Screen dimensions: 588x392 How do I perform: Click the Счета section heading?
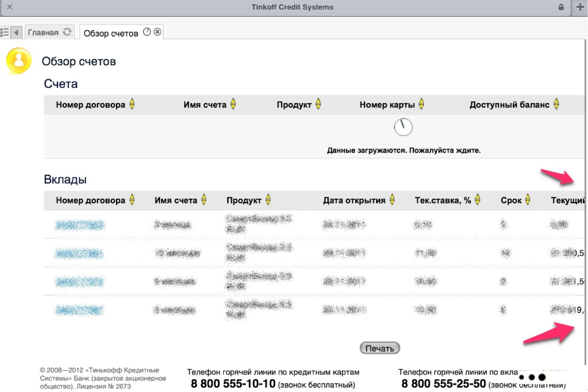point(61,84)
